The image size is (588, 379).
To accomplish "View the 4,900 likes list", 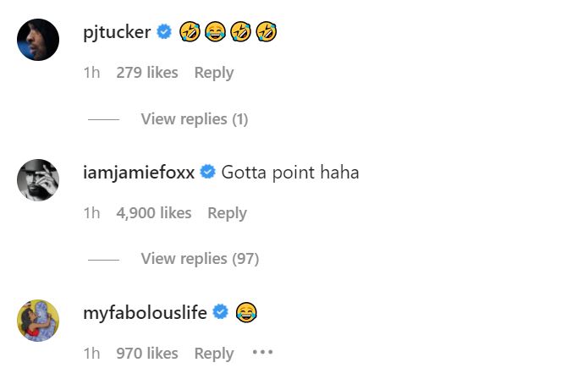I will coord(153,213).
